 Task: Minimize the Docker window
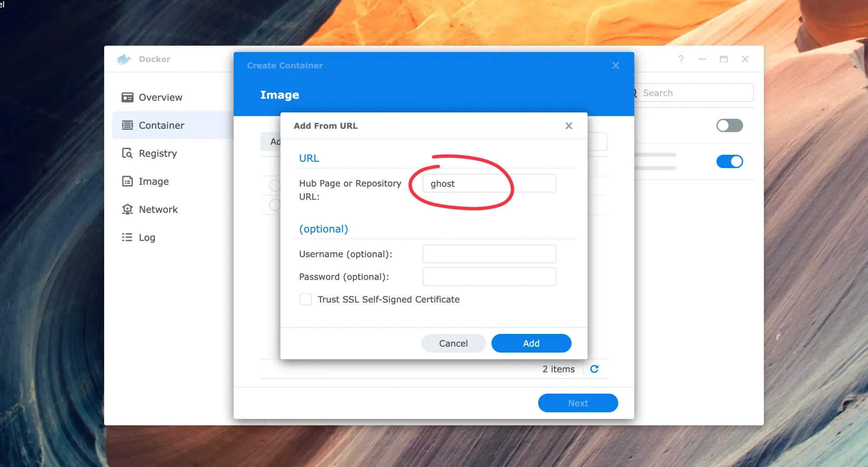[702, 59]
